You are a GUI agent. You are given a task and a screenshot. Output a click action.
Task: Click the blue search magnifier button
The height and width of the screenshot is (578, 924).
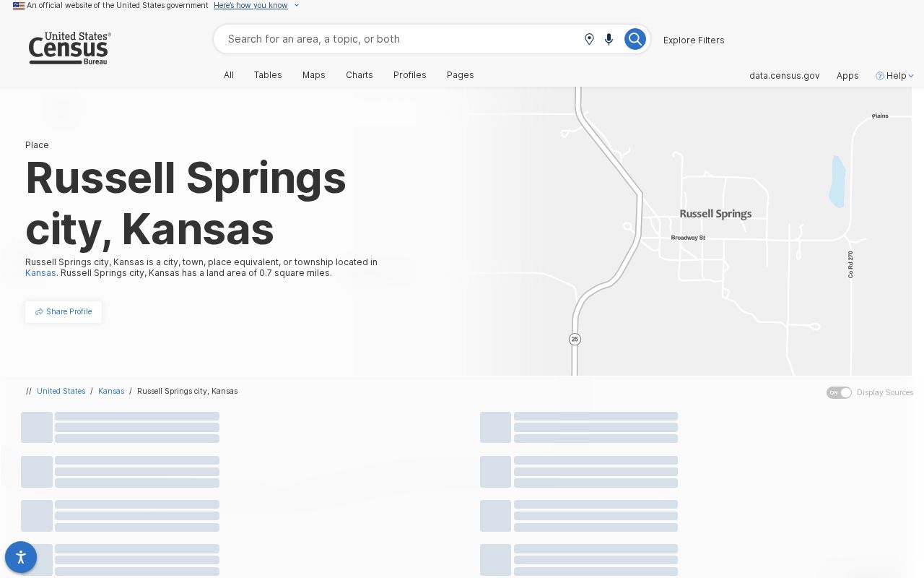click(x=635, y=39)
